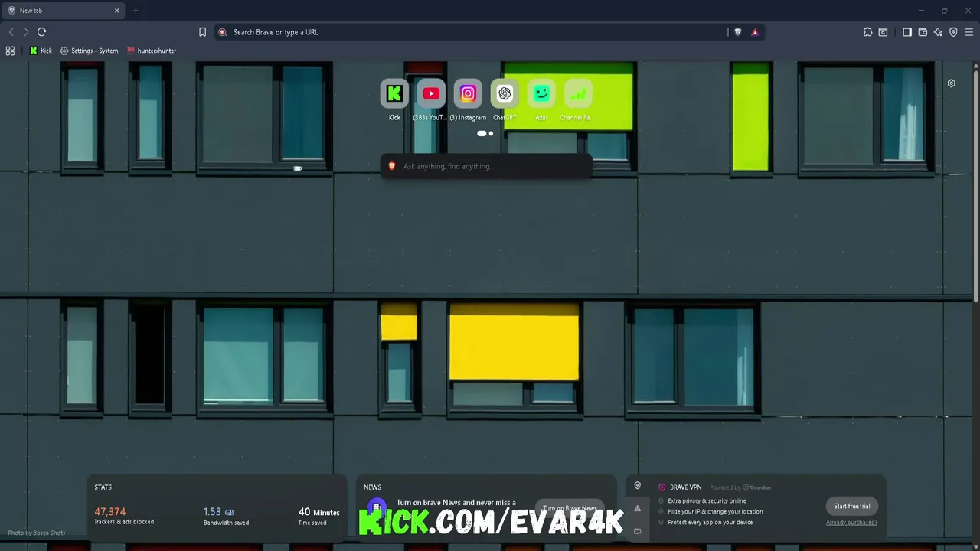Screen dimensions: 980x551
Task: Click the 1.53 GB bandwidth saved stat
Action: pos(226,516)
